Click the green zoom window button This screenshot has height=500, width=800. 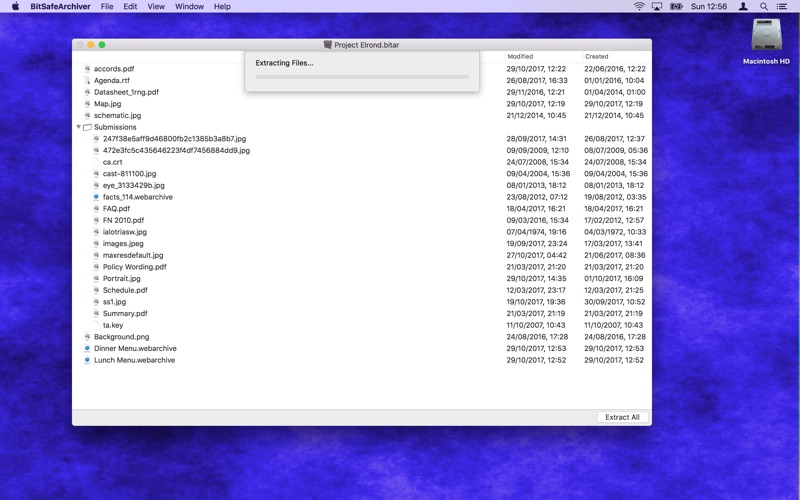point(102,45)
